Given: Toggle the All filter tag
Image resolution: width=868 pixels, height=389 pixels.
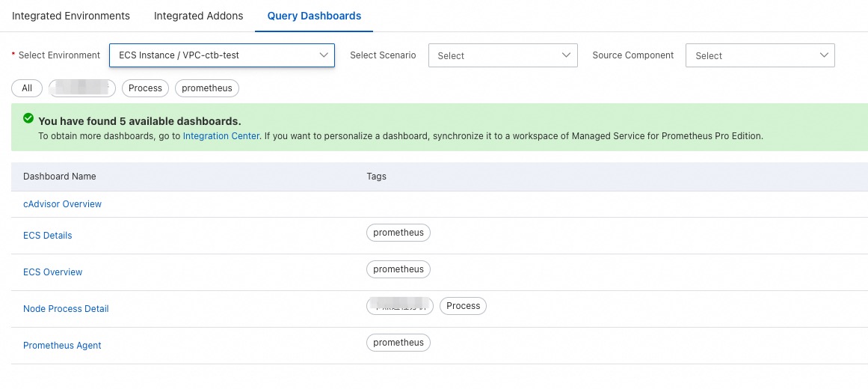Looking at the screenshot, I should tap(27, 88).
